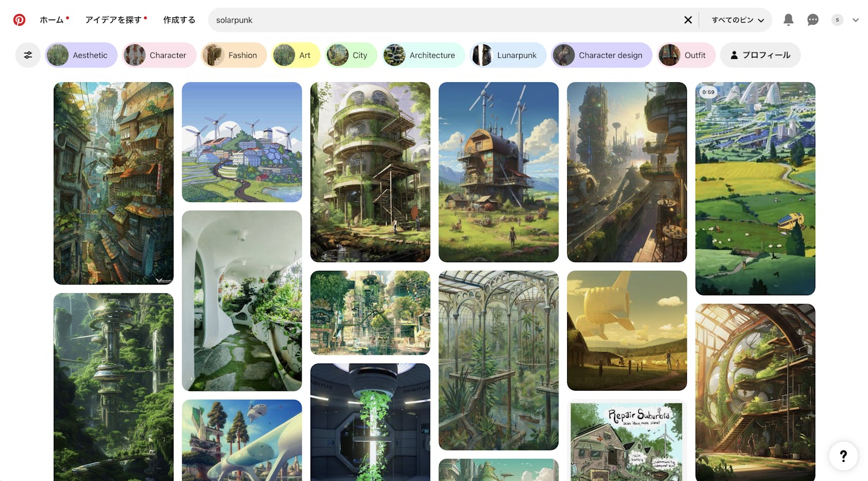Open the Pinterest logo home icon
The height and width of the screenshot is (481, 868).
(x=19, y=20)
